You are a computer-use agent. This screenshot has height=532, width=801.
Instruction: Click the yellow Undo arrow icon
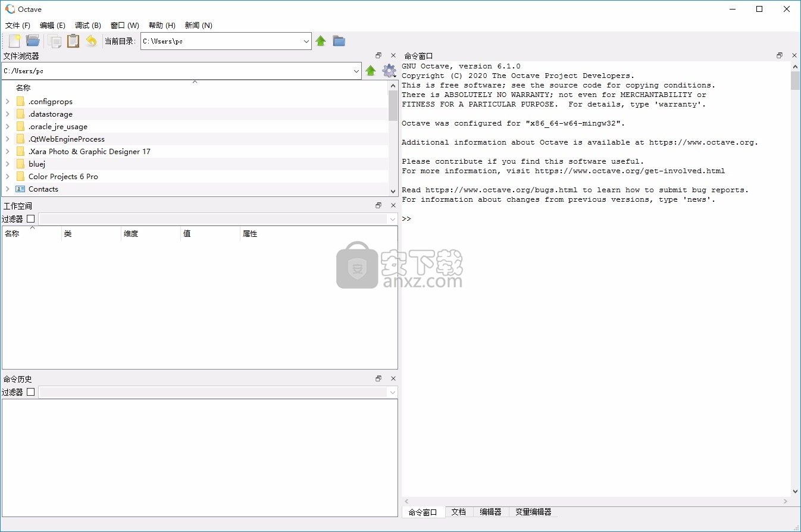(x=91, y=41)
